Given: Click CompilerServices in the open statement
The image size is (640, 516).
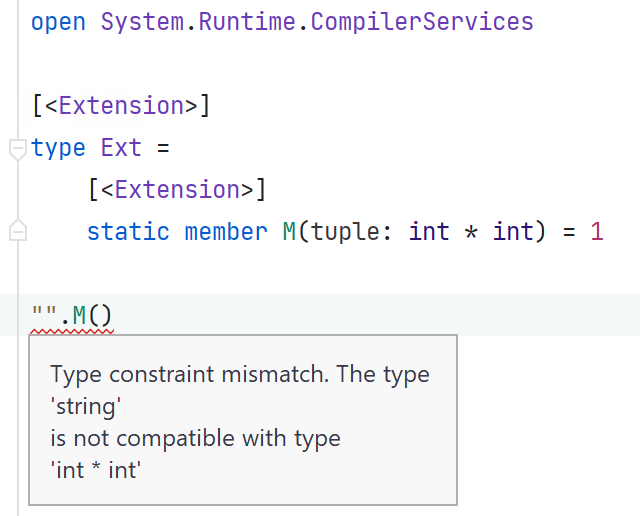Looking at the screenshot, I should tap(422, 22).
